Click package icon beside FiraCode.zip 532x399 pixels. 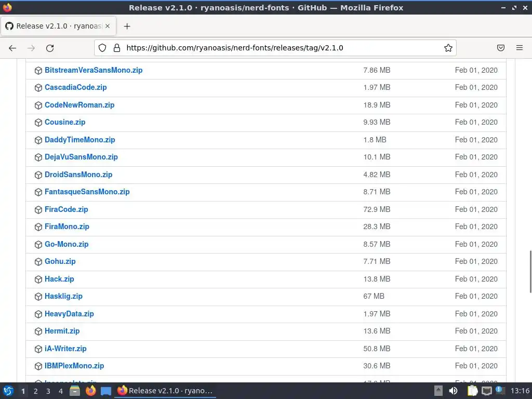pyautogui.click(x=38, y=210)
